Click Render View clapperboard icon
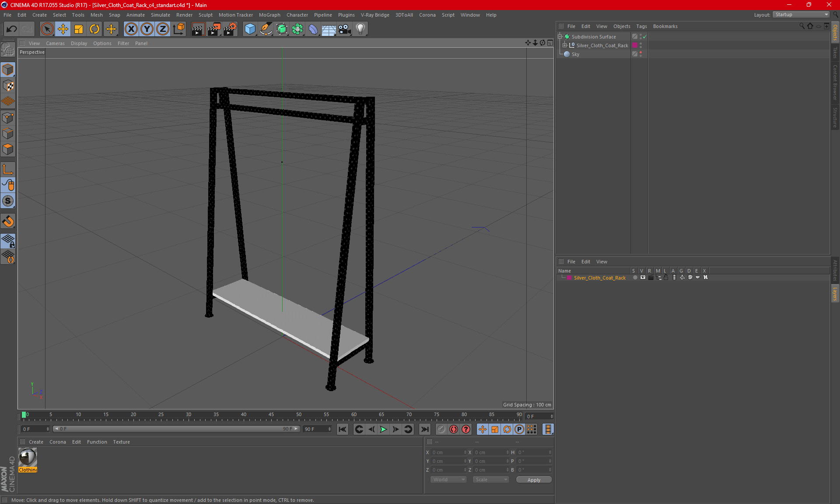The image size is (840, 504). (x=198, y=29)
